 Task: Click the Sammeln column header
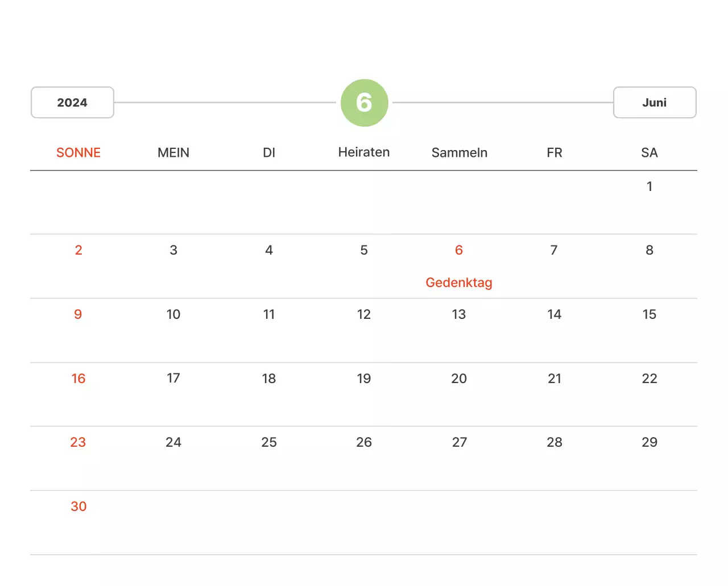pyautogui.click(x=459, y=152)
